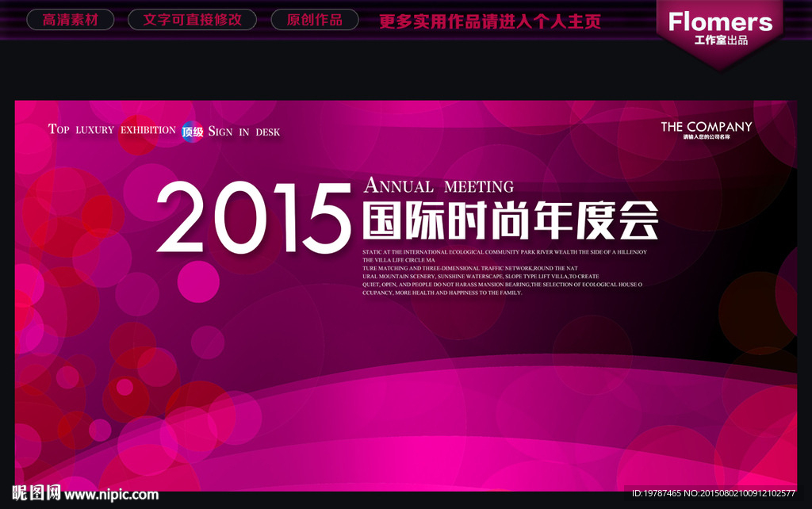
Task: Click the ID:19787465 number text
Action: [656, 493]
